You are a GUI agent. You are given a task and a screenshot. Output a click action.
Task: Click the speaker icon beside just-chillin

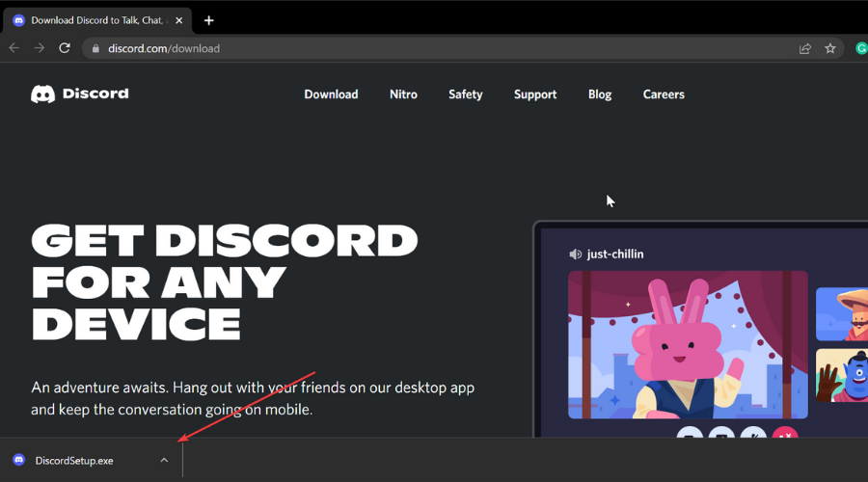[575, 254]
